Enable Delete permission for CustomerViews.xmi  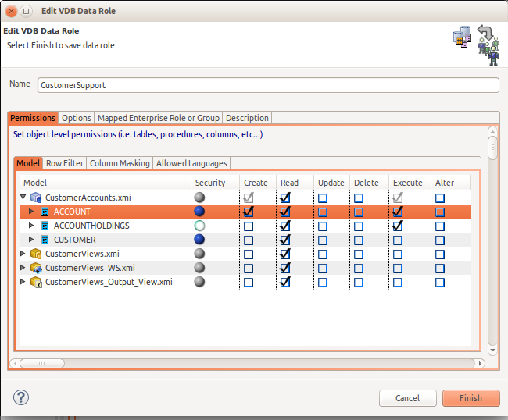pyautogui.click(x=359, y=254)
